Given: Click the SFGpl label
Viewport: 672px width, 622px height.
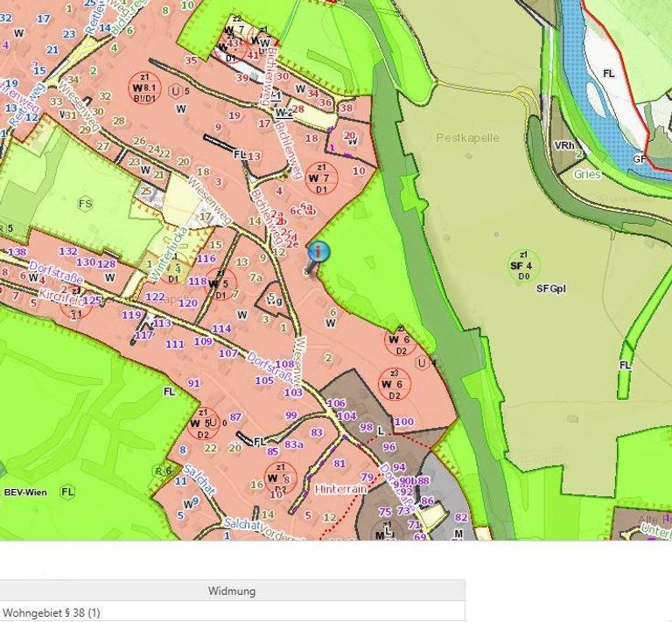Looking at the screenshot, I should (x=550, y=288).
